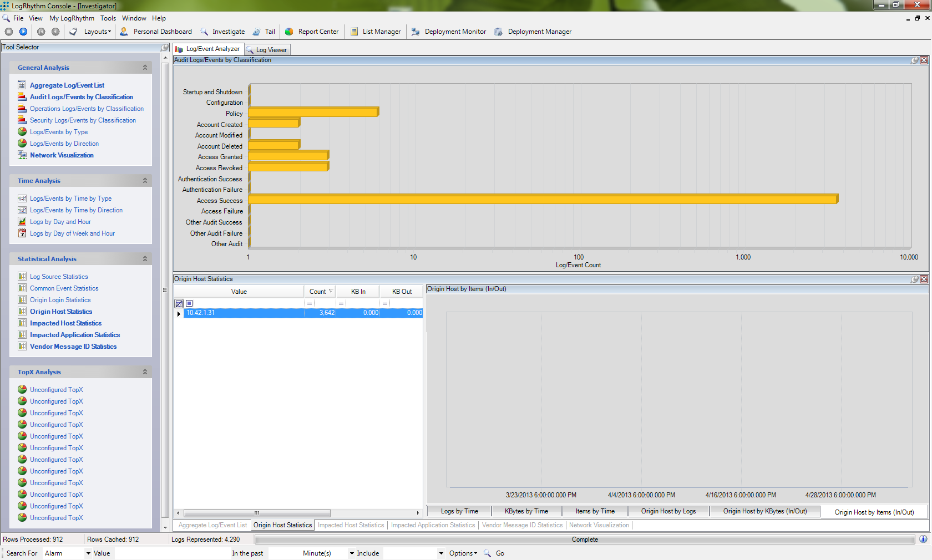932x560 pixels.
Task: Collapse the Statistical Analysis section
Action: [145, 258]
